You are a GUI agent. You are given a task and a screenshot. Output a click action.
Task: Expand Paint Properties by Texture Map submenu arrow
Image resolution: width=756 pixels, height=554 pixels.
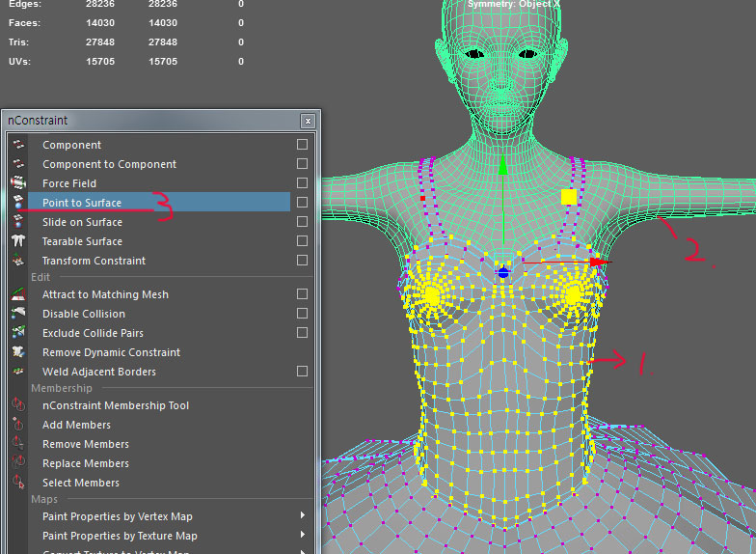[303, 535]
